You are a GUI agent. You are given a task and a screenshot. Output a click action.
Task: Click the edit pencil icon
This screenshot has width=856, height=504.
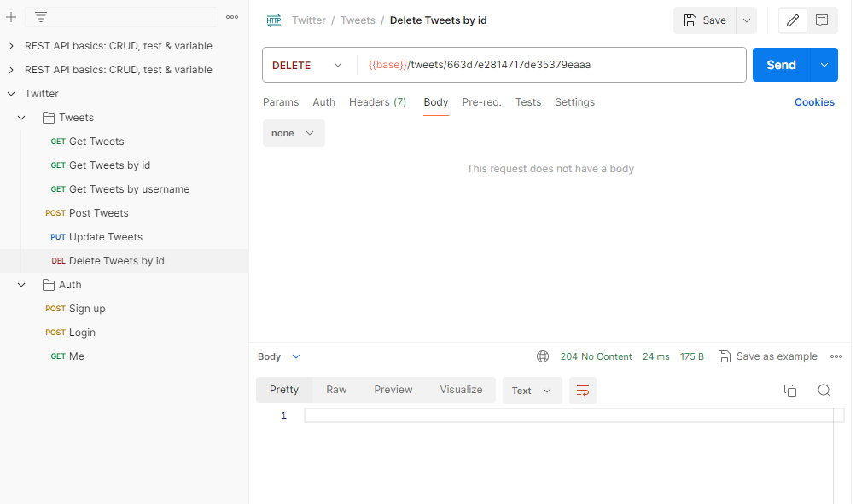793,20
